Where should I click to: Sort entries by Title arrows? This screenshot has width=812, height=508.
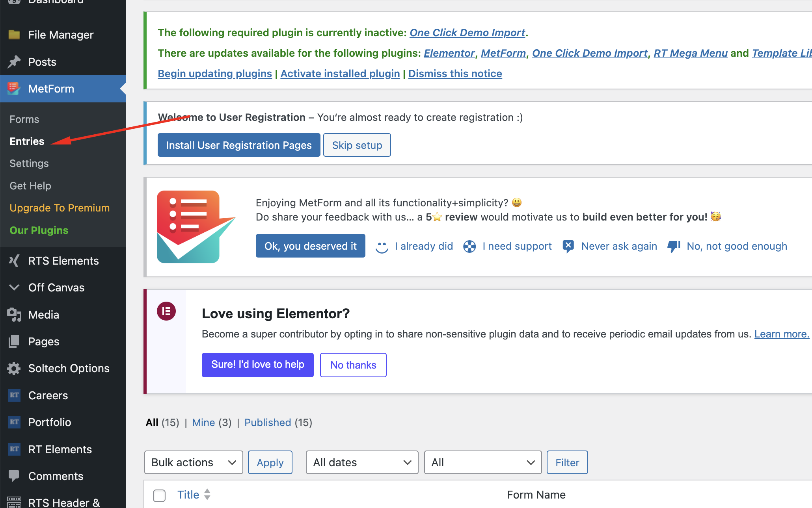207,495
